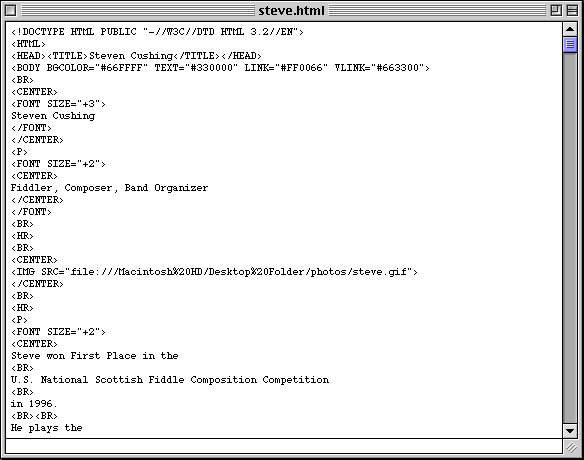Viewport: 584px width, 460px height.
Task: Click the window shade collapse box
Action: [x=572, y=10]
